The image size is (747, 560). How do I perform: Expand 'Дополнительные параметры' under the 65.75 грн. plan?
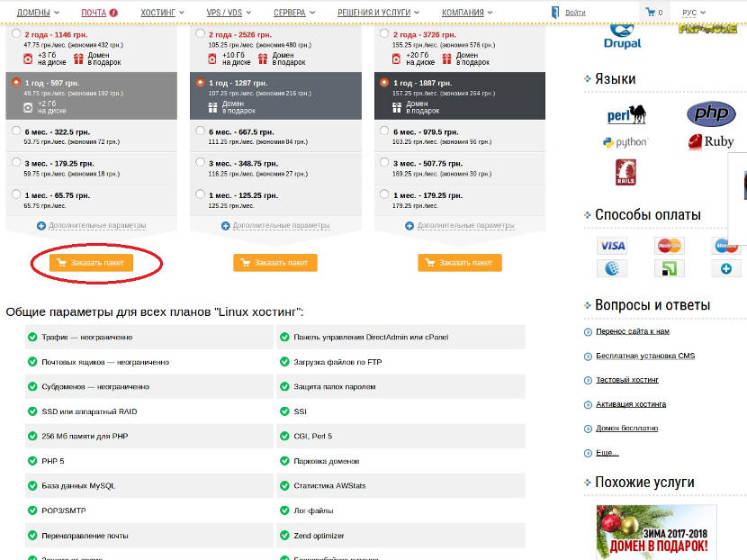point(92,225)
